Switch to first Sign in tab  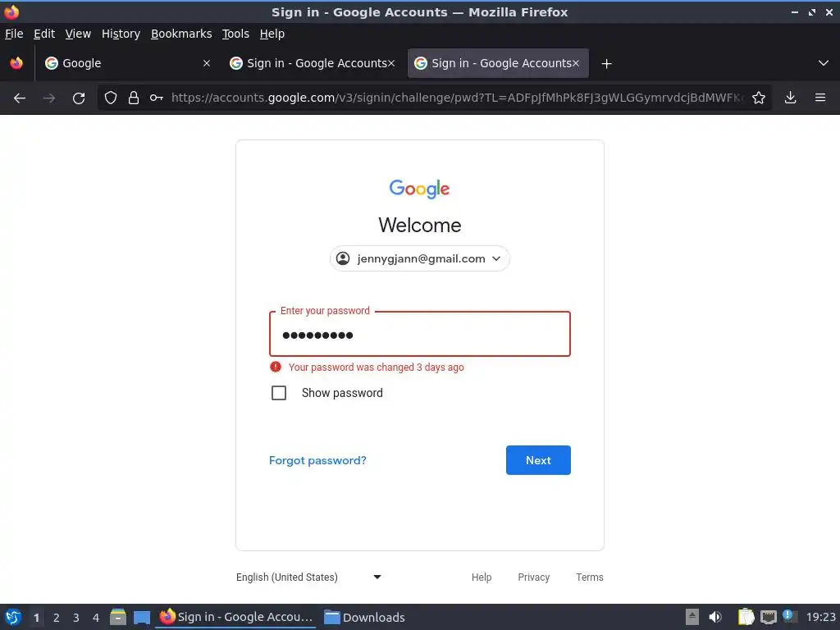[x=312, y=63]
